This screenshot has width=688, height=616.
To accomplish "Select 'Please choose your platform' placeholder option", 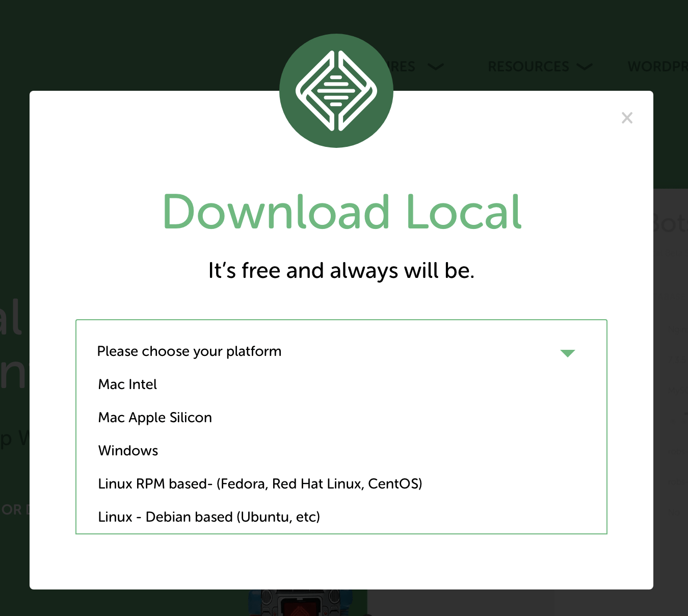I will click(189, 351).
